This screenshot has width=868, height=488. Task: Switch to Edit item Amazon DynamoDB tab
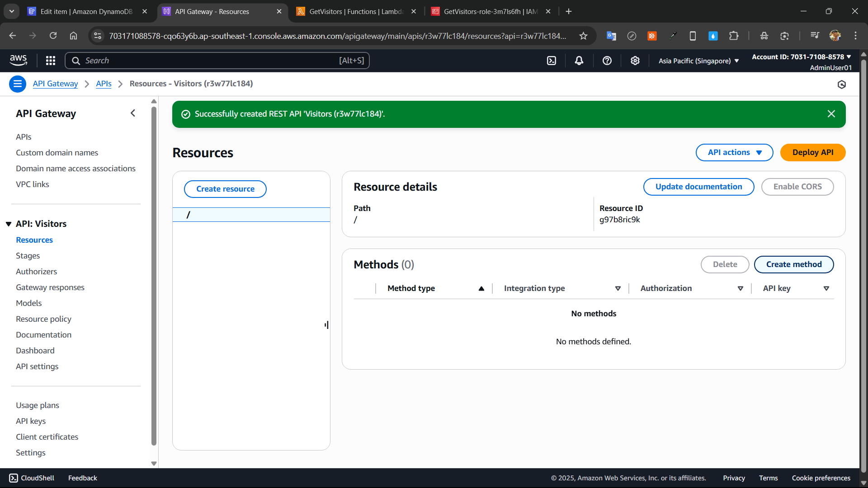coord(86,12)
